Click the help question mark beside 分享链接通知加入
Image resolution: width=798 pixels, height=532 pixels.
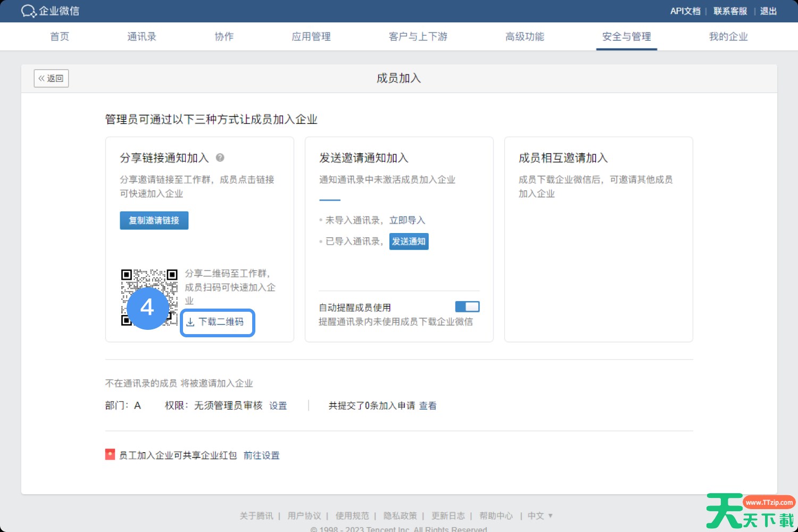pyautogui.click(x=220, y=157)
